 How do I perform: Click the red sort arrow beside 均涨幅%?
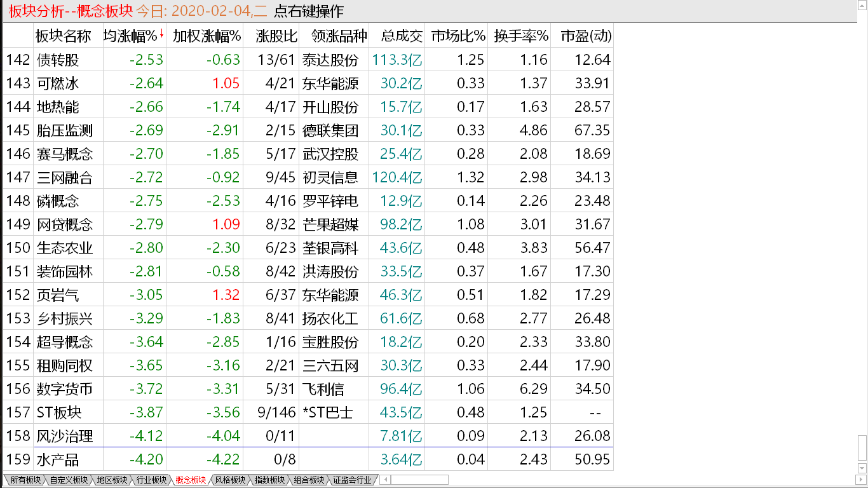[x=161, y=33]
